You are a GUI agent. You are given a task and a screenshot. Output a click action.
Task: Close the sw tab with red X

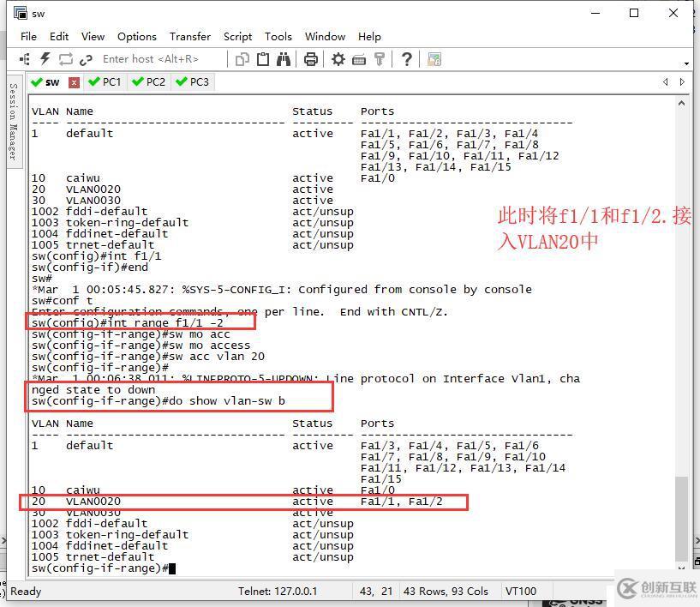click(x=74, y=82)
